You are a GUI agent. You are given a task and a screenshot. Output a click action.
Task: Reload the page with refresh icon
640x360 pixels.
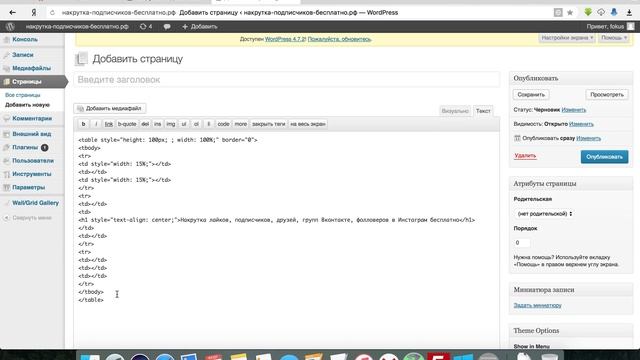pos(52,13)
